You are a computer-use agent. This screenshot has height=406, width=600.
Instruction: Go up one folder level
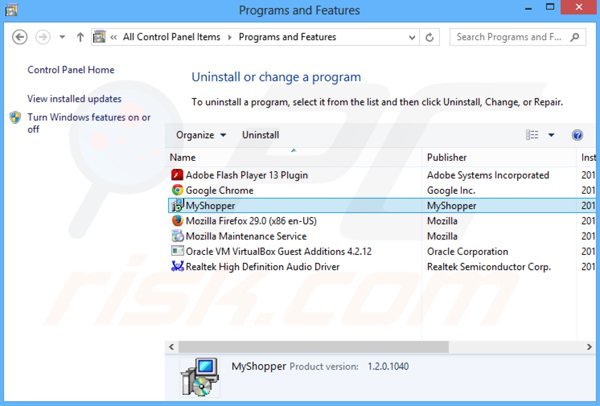pyautogui.click(x=80, y=37)
